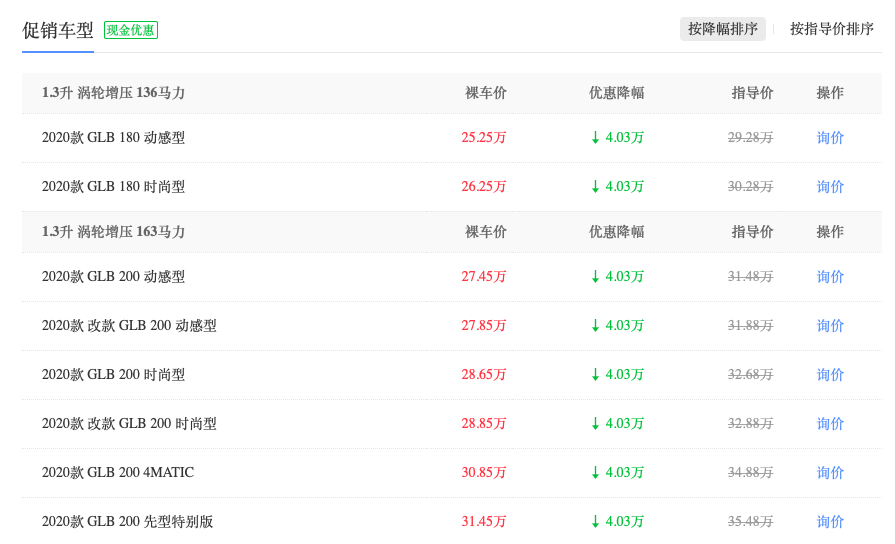Sort by 按降幅排序 discount amount
Image resolution: width=895 pixels, height=544 pixels.
(723, 29)
